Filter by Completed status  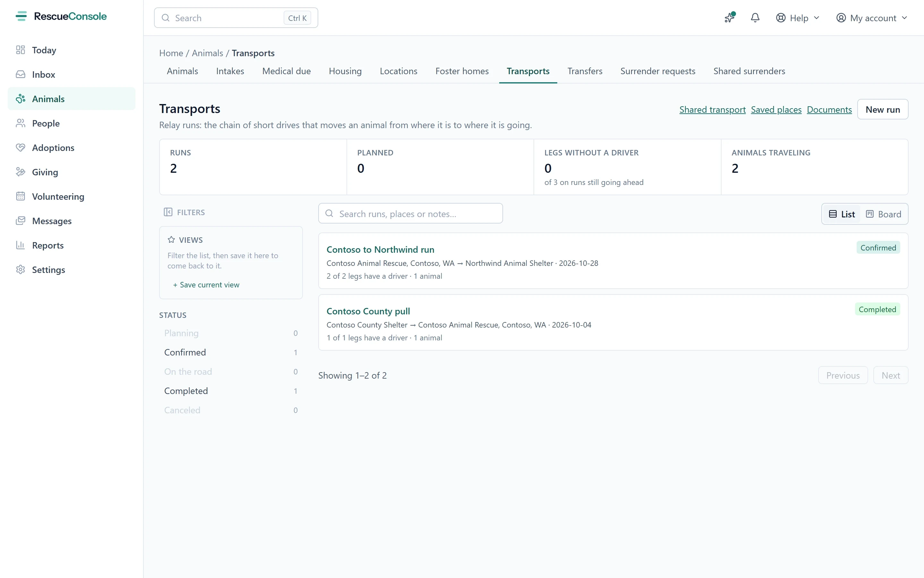click(x=231, y=391)
